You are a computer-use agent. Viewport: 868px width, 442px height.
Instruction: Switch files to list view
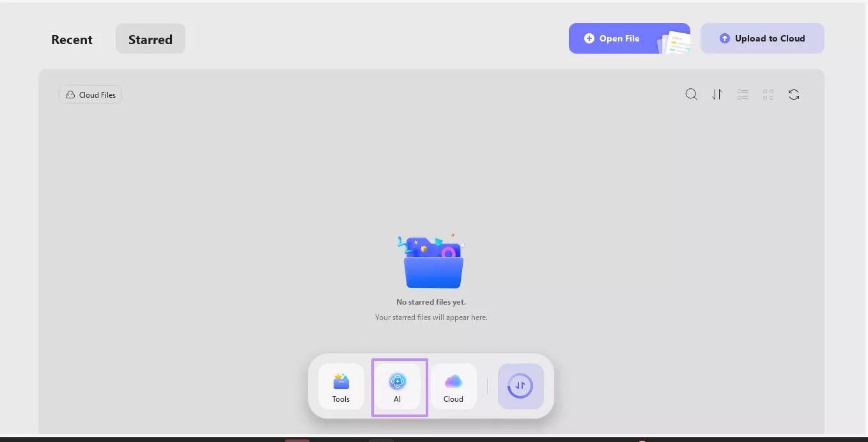[x=743, y=94]
